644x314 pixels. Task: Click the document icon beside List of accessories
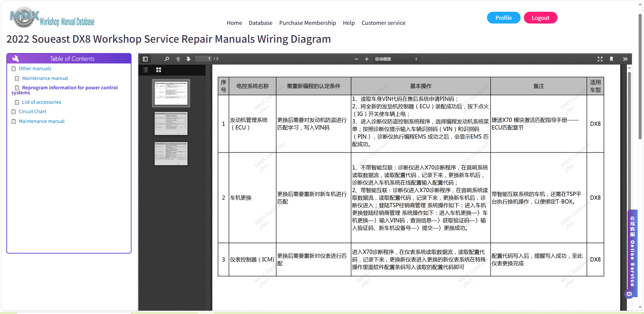pyautogui.click(x=17, y=102)
